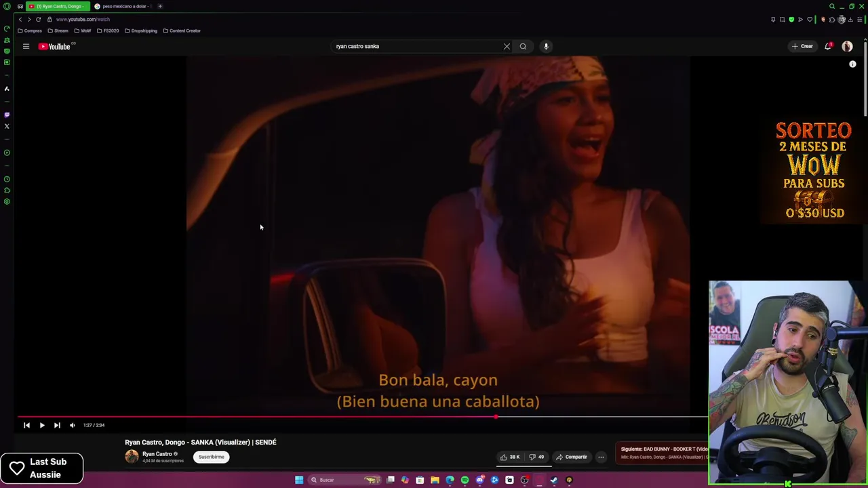The height and width of the screenshot is (488, 868).
Task: Open browser tab search magnifier
Action: pyautogui.click(x=832, y=6)
